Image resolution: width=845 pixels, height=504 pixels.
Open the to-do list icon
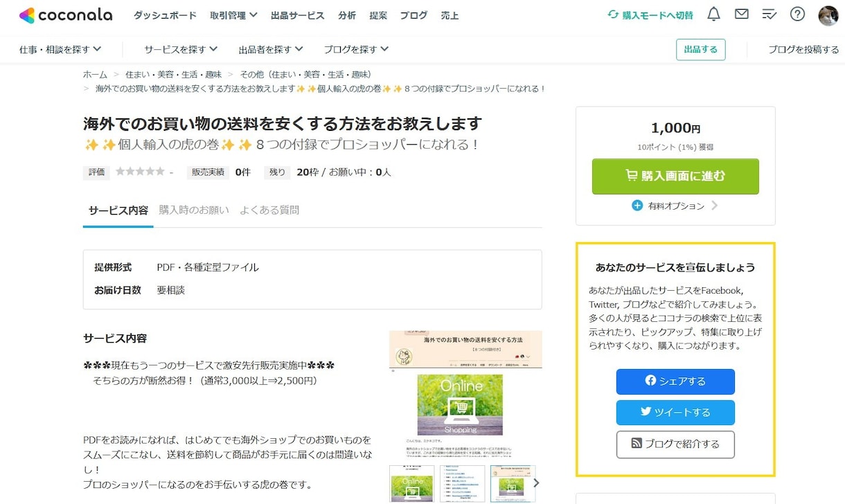click(769, 14)
